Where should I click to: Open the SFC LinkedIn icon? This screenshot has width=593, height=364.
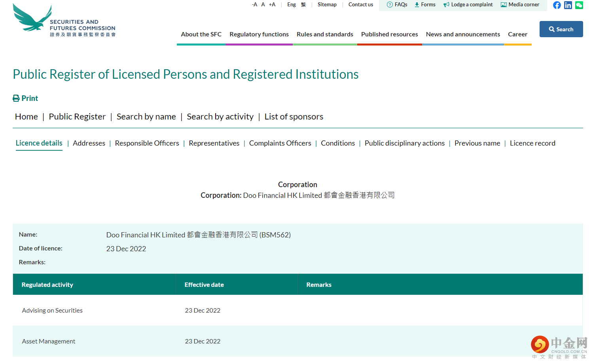pos(568,5)
